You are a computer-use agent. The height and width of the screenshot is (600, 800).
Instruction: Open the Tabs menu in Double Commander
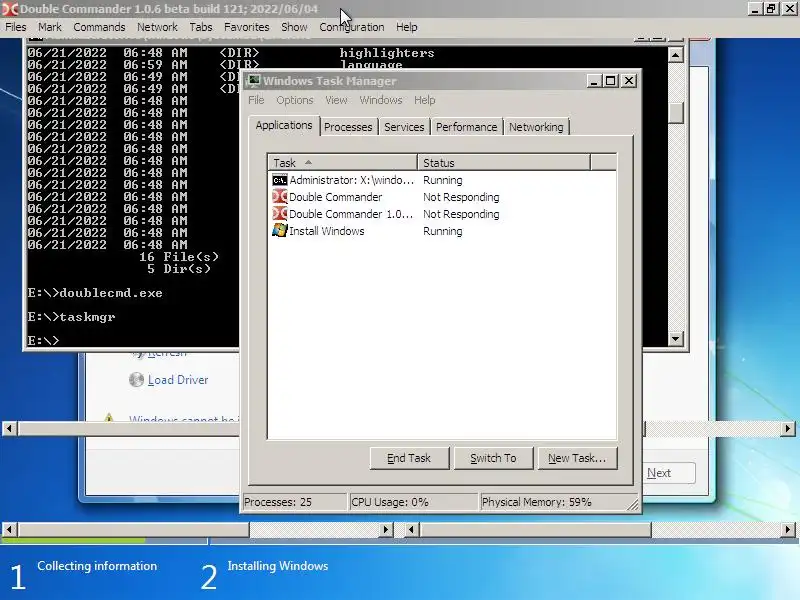201,27
